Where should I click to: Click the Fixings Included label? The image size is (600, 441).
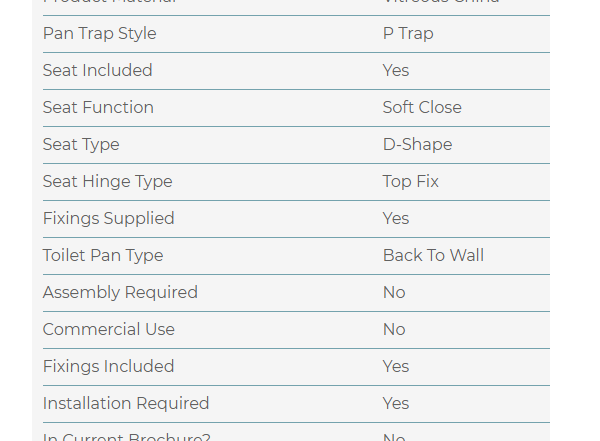coord(108,367)
